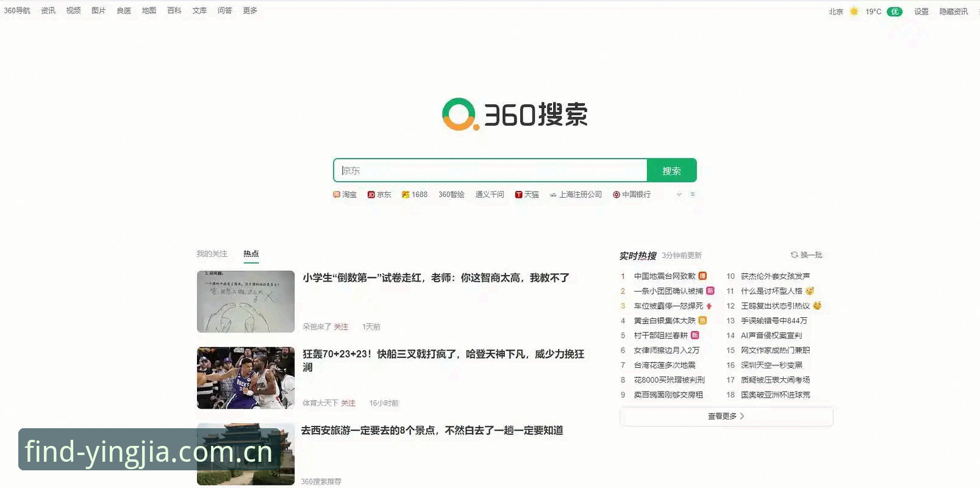Open 地图 in top navigation

click(x=149, y=10)
